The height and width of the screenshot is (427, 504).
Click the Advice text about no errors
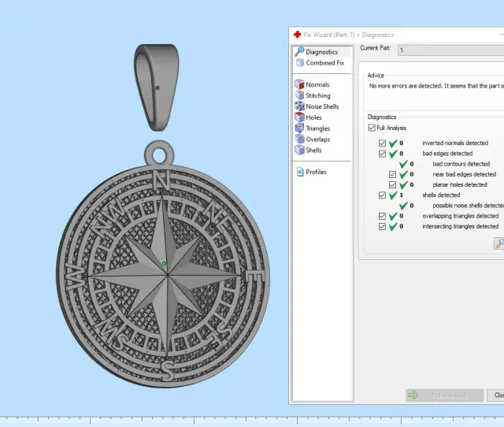(x=436, y=86)
